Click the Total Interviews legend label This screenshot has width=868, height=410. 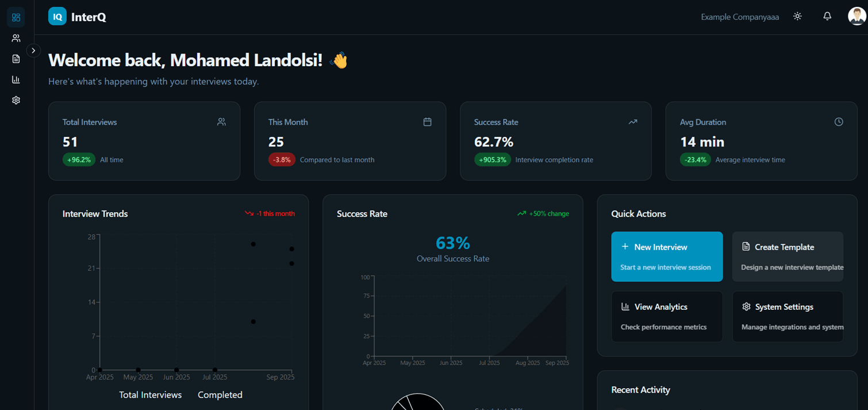(150, 395)
